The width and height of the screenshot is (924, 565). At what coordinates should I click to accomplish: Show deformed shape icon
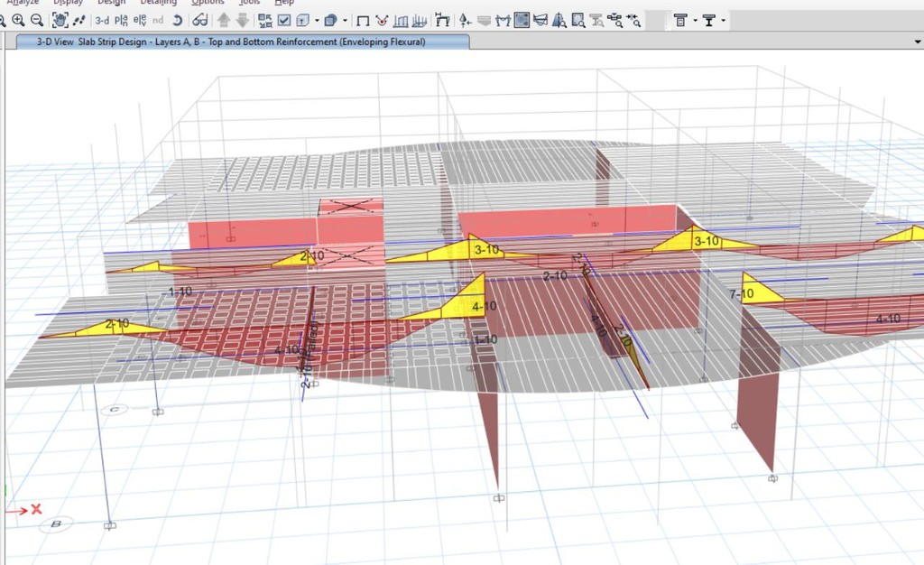click(503, 21)
